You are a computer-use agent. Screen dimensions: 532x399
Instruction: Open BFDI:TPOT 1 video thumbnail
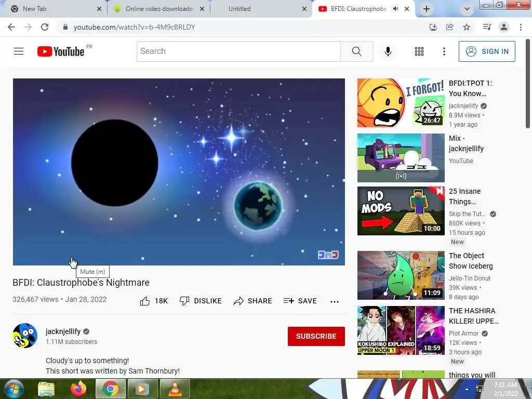click(401, 103)
